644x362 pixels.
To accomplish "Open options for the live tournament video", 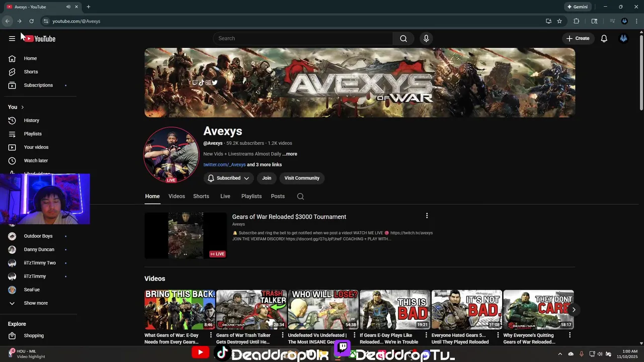I will [427, 216].
